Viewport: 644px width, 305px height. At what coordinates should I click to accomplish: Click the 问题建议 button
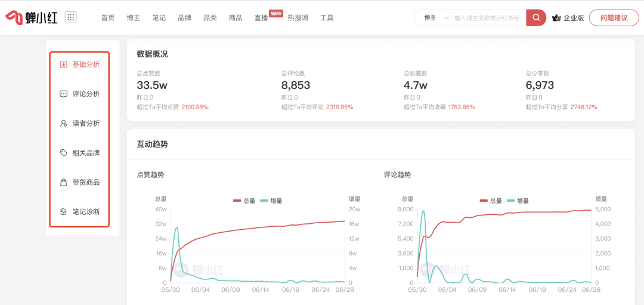coord(614,18)
